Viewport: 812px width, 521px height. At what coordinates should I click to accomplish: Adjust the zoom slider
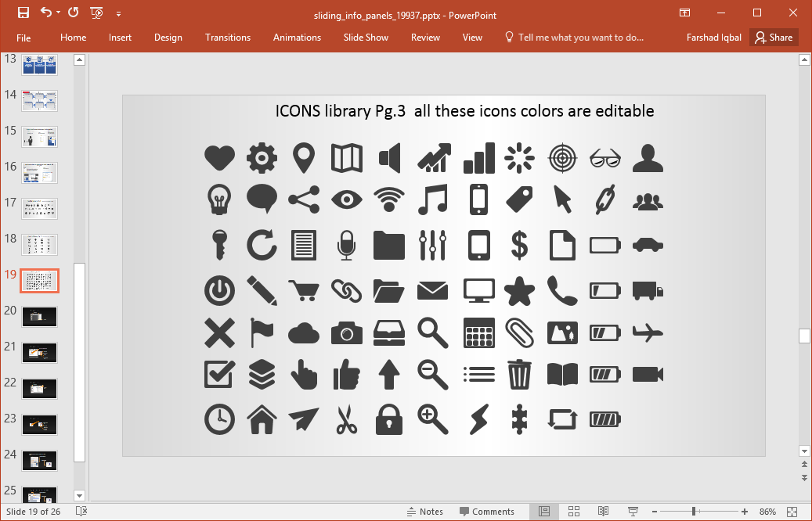point(695,511)
